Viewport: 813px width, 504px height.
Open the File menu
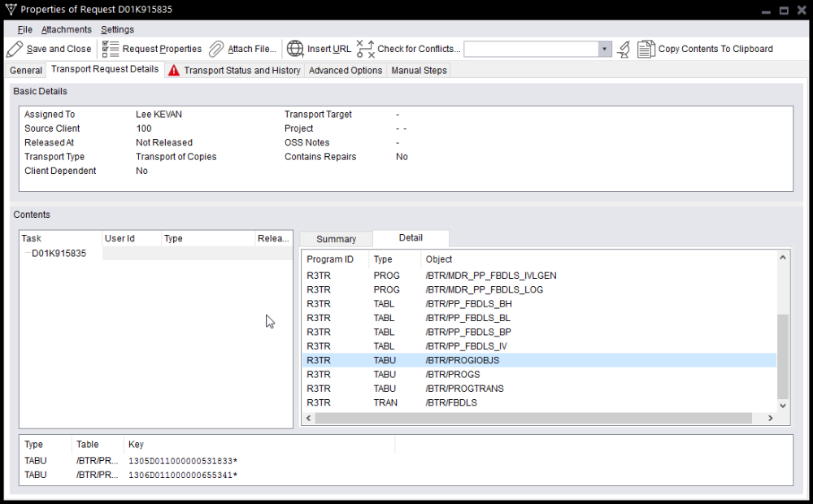24,29
